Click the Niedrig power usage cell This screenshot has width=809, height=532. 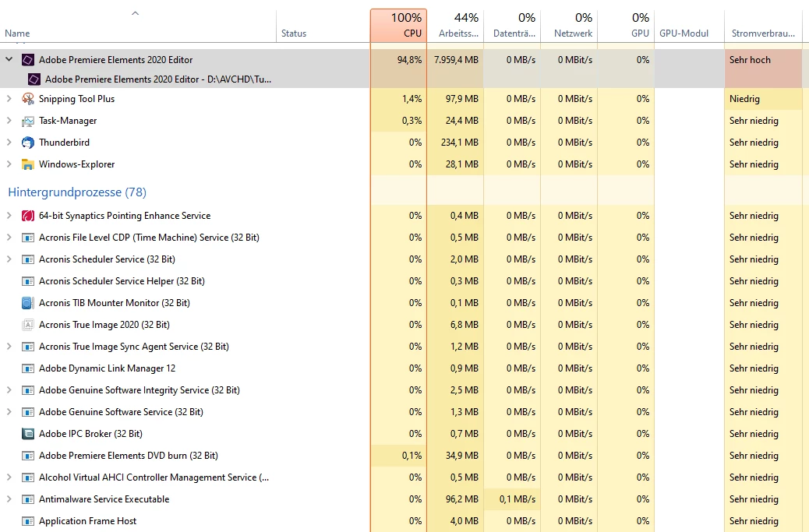pos(763,98)
